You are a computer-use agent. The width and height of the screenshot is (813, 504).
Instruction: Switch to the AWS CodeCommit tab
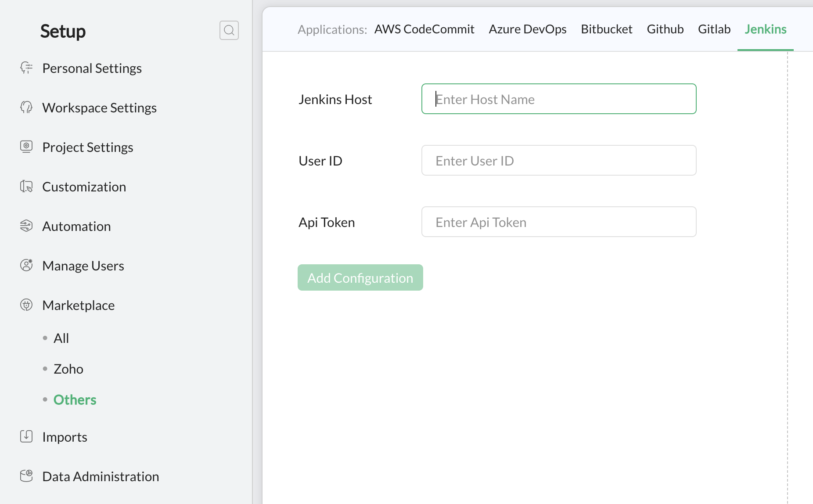coord(424,29)
